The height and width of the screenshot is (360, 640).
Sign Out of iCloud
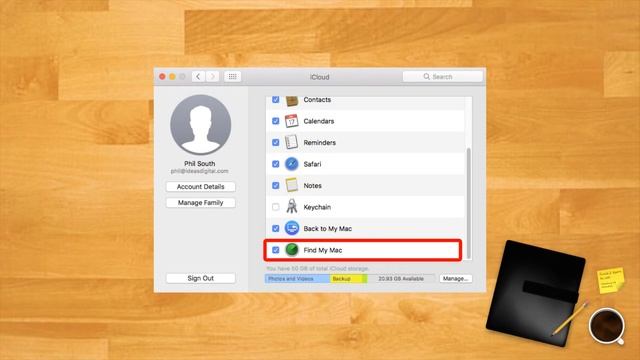200,278
